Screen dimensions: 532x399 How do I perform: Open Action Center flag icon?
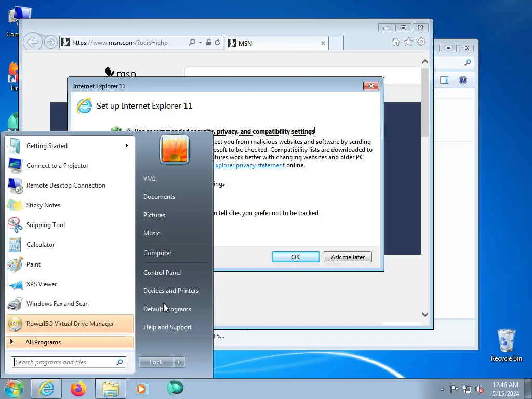point(454,389)
